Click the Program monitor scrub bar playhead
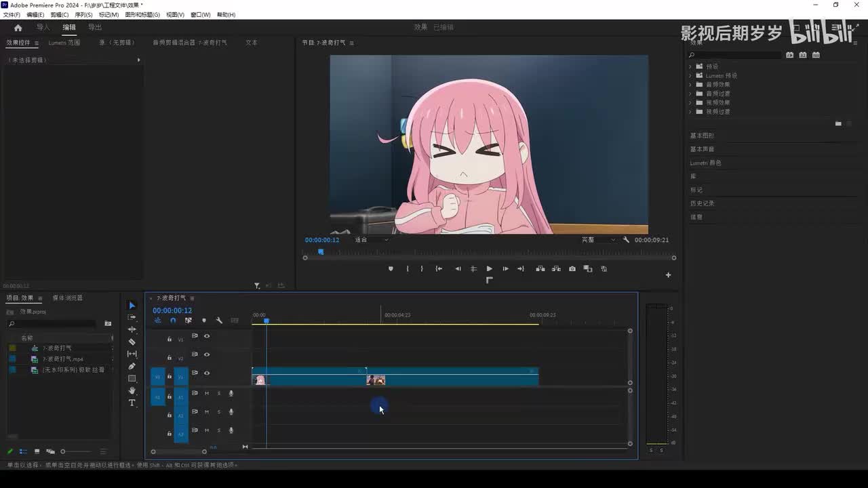The width and height of the screenshot is (868, 488). tap(321, 252)
